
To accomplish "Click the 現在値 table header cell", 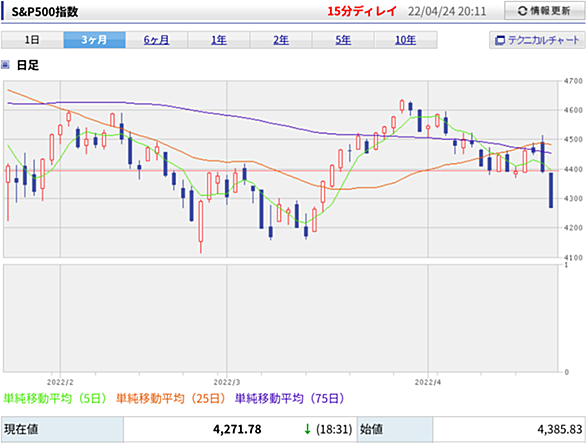I will [x=62, y=429].
